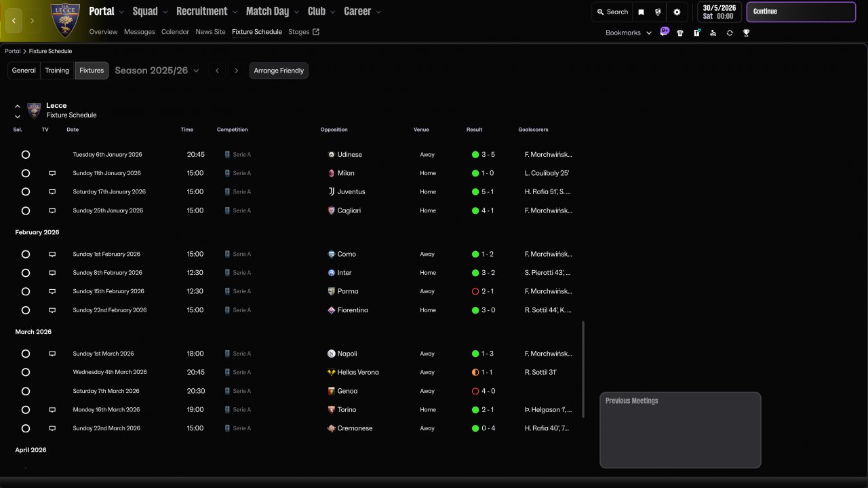The height and width of the screenshot is (488, 868).
Task: Open the Season 2025/26 selector
Action: (x=157, y=71)
